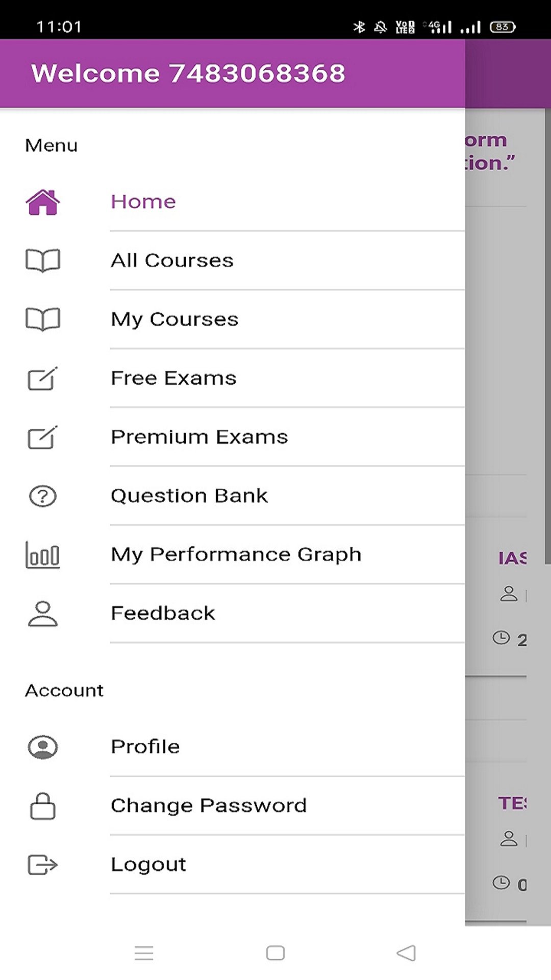Open My Performance Graph
This screenshot has width=551, height=980.
tap(236, 555)
